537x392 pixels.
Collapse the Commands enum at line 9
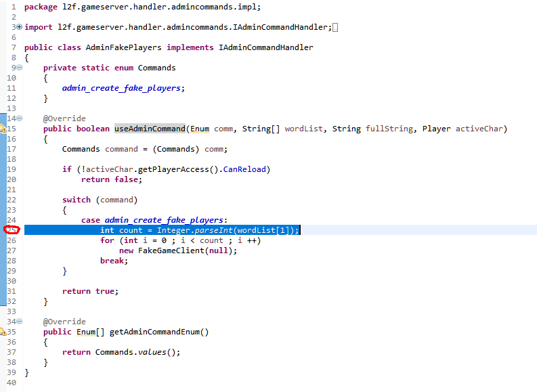19,68
